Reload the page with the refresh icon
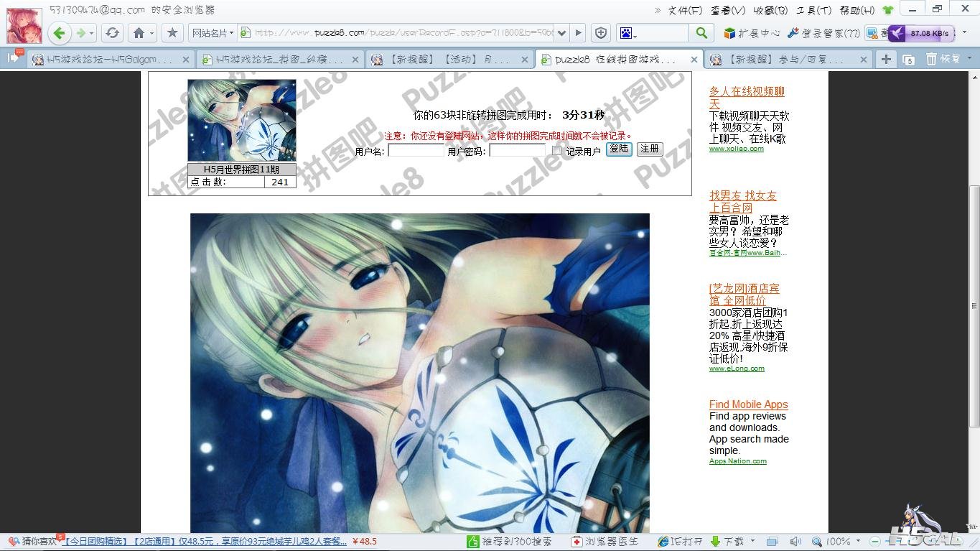 tap(112, 32)
